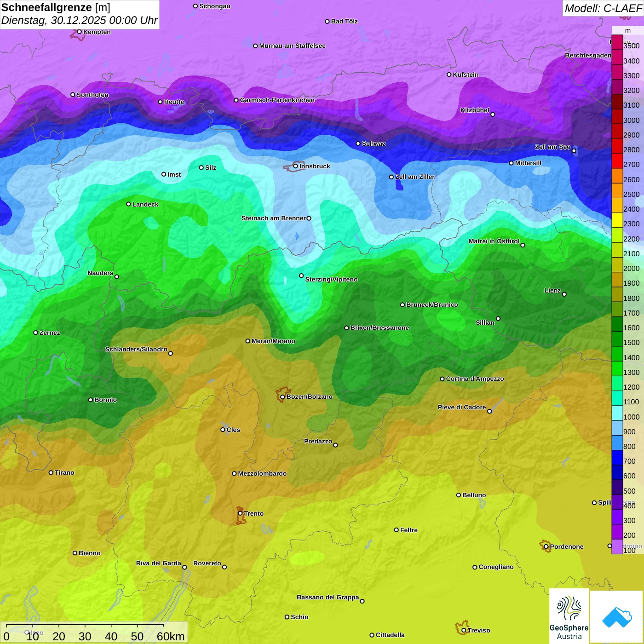Screen dimensions: 644x644
Task: Click the "Brixen/Bressanone" label
Action: pyautogui.click(x=379, y=328)
